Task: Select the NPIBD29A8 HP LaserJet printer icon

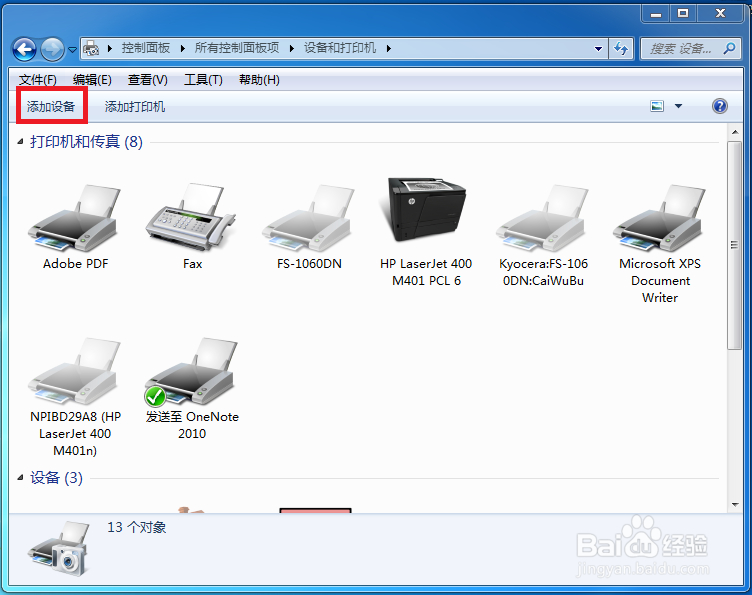Action: point(75,371)
